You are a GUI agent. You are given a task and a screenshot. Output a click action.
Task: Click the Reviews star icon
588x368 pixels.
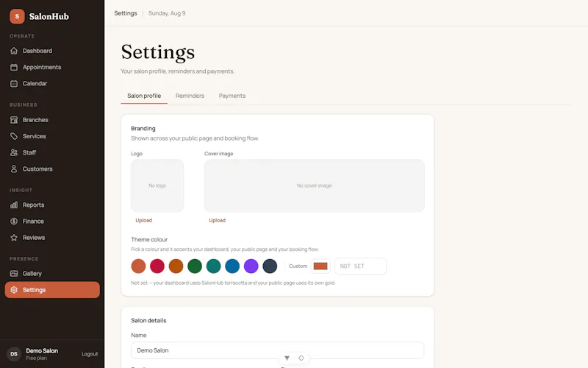[x=14, y=237]
